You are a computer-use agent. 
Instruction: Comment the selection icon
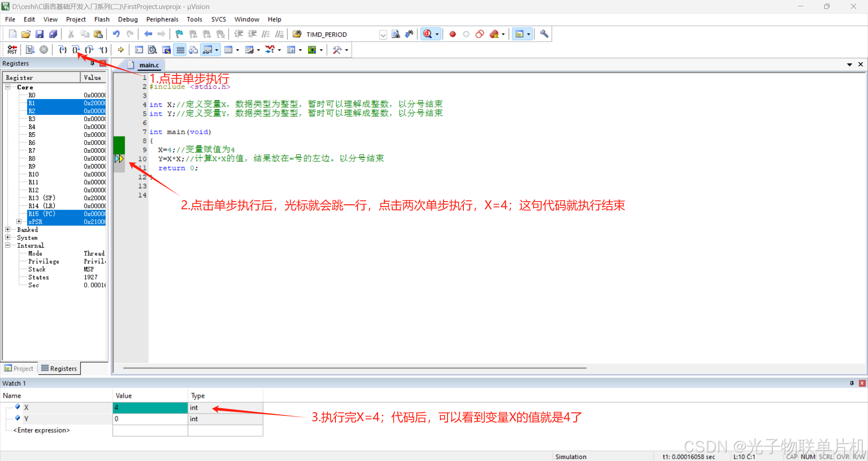tap(266, 34)
